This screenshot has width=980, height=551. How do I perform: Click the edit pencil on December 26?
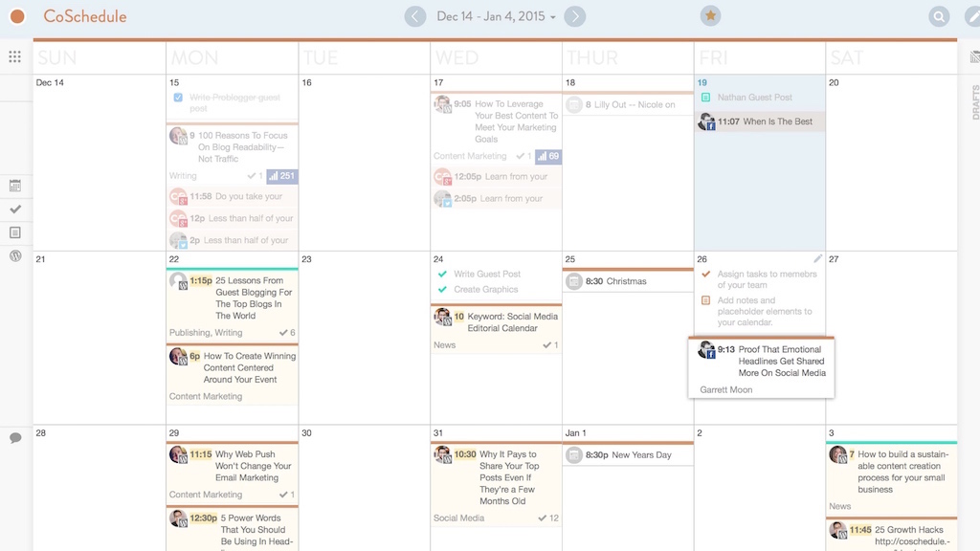click(817, 258)
